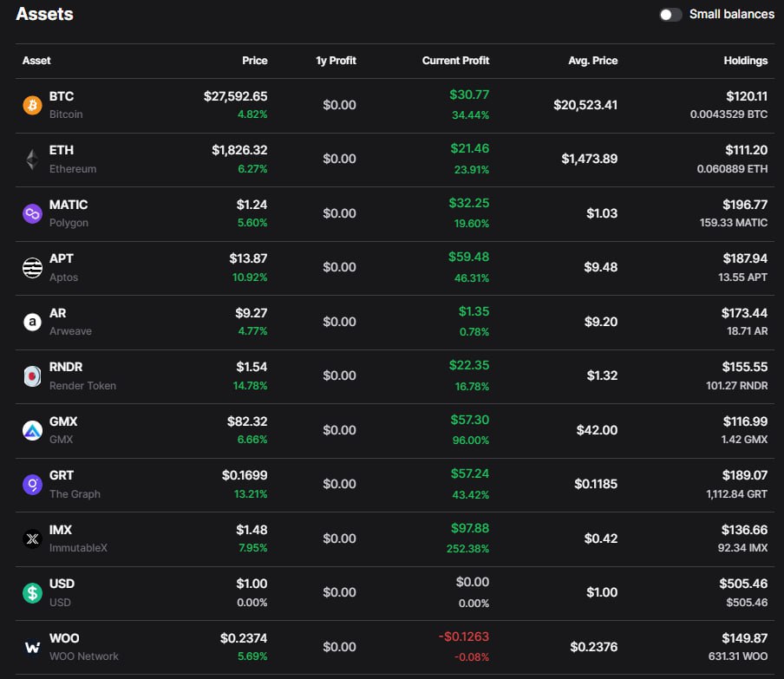The image size is (784, 679).
Task: Click the Render Token icon
Action: pos(32,376)
